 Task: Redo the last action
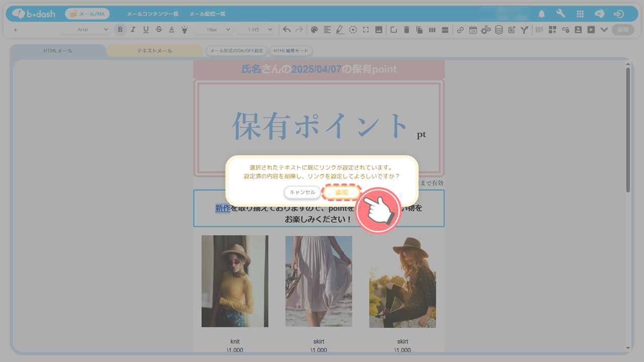pos(299,30)
